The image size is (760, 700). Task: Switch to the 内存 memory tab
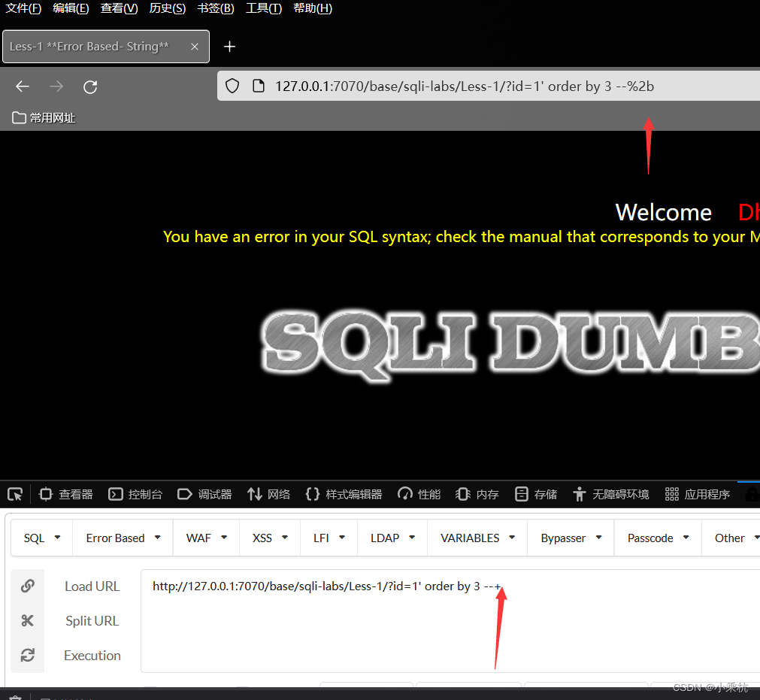tap(477, 495)
